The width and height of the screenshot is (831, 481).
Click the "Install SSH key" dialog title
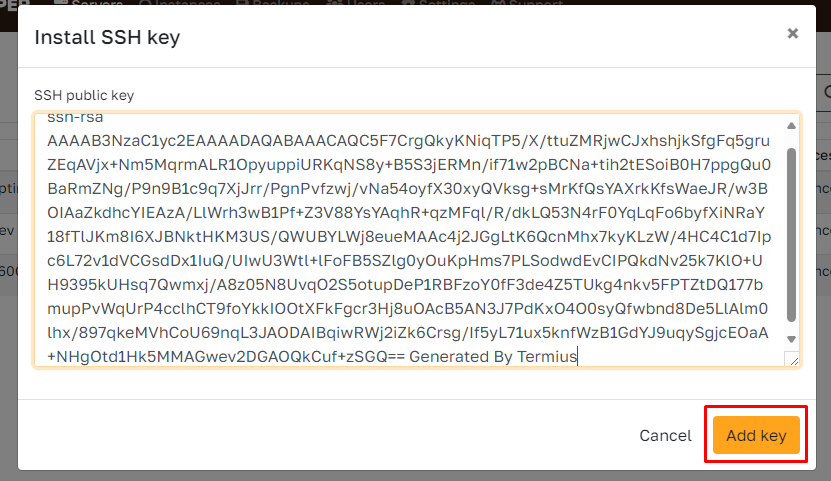107,37
